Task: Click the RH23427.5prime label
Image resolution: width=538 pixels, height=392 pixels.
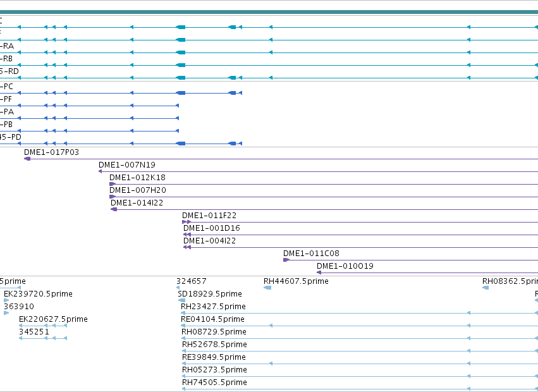Action: [x=214, y=307]
